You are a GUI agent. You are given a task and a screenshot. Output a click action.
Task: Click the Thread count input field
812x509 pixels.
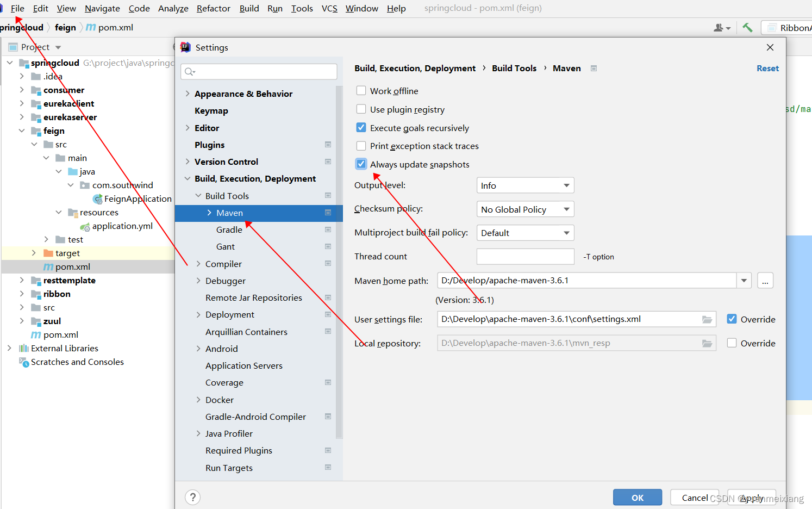pyautogui.click(x=525, y=256)
